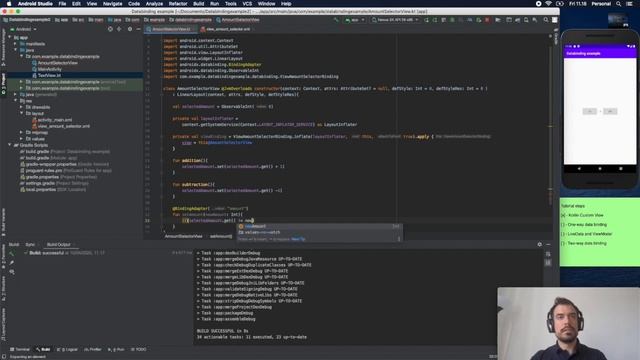Screen dimensions: 640x360
Task: Click the AmountSelectorView breadcrumb at editor bottom
Action: click(x=183, y=236)
